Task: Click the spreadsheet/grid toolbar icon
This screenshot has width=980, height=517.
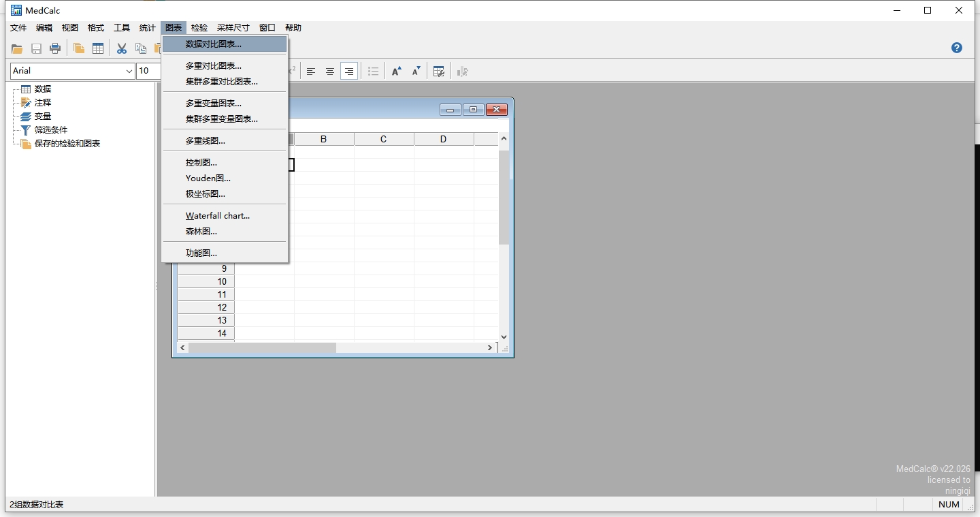Action: click(x=98, y=48)
